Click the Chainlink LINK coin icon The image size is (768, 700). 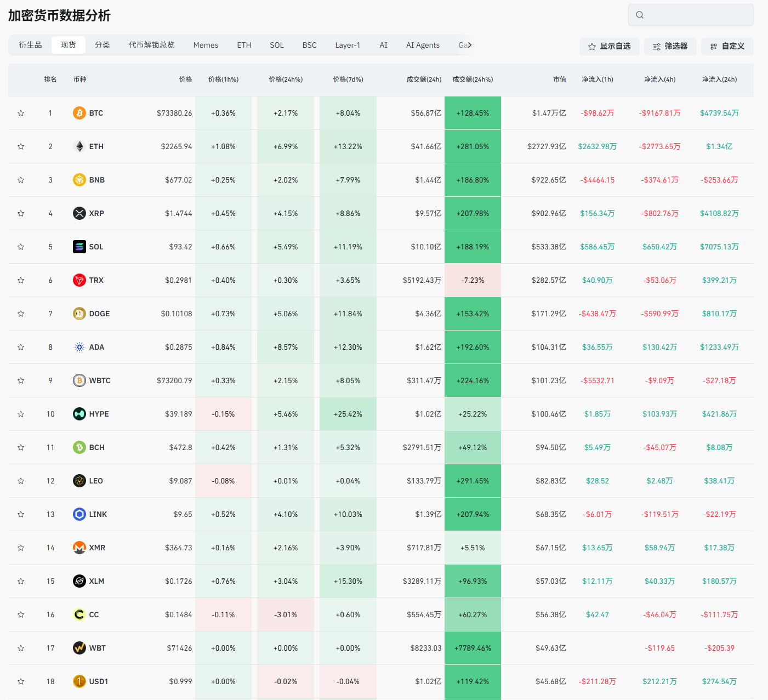(79, 514)
